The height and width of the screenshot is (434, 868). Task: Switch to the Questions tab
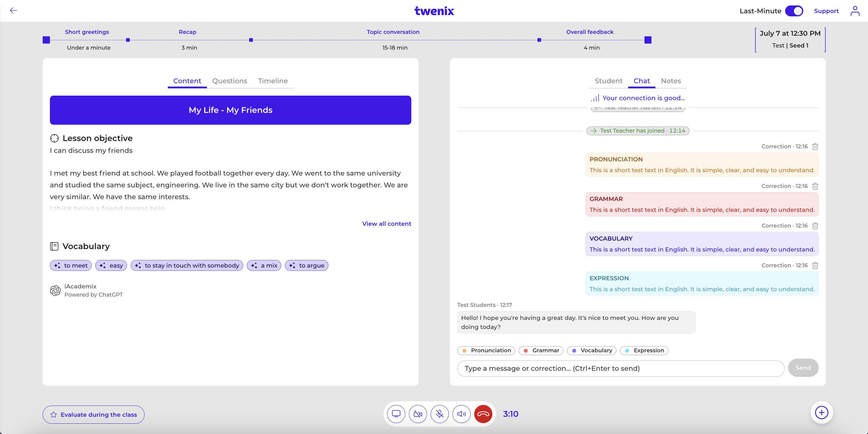pos(230,81)
